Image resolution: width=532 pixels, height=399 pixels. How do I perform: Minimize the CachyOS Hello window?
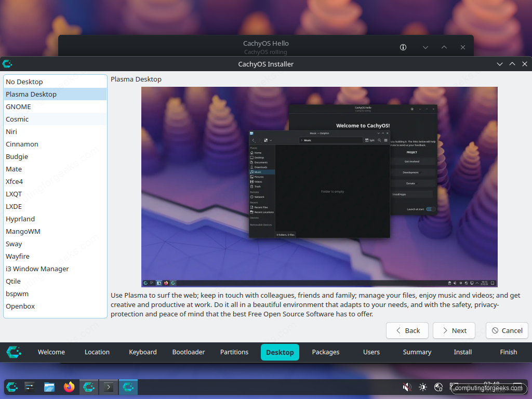point(425,47)
